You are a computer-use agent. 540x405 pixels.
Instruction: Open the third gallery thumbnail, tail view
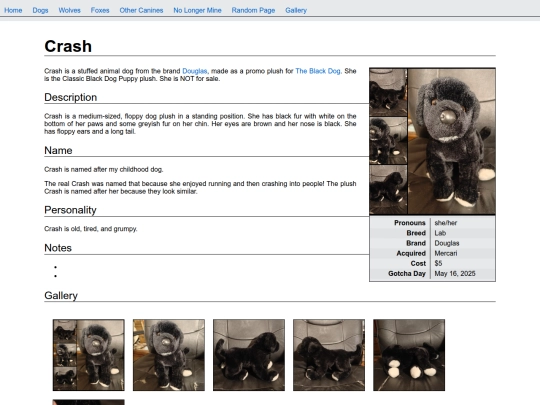[x=249, y=355]
